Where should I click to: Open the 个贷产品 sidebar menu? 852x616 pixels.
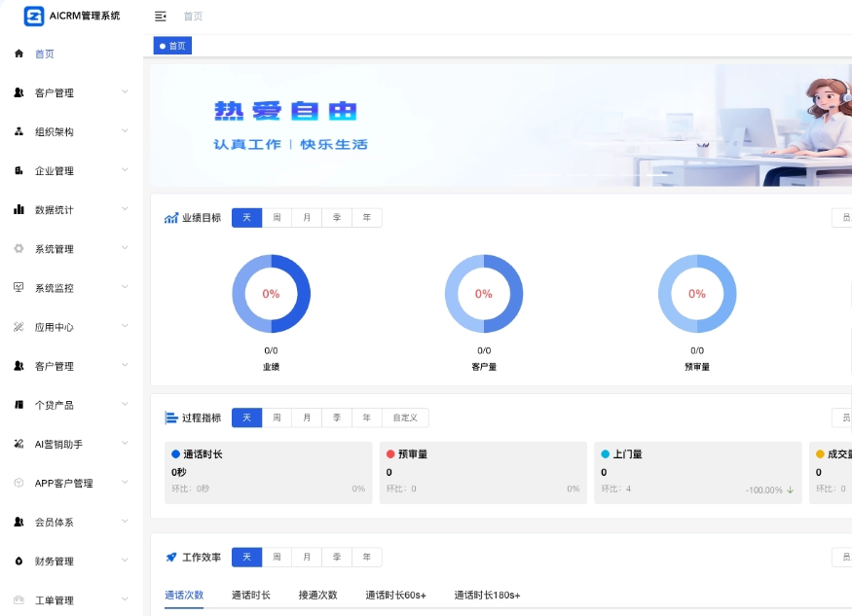pos(55,405)
